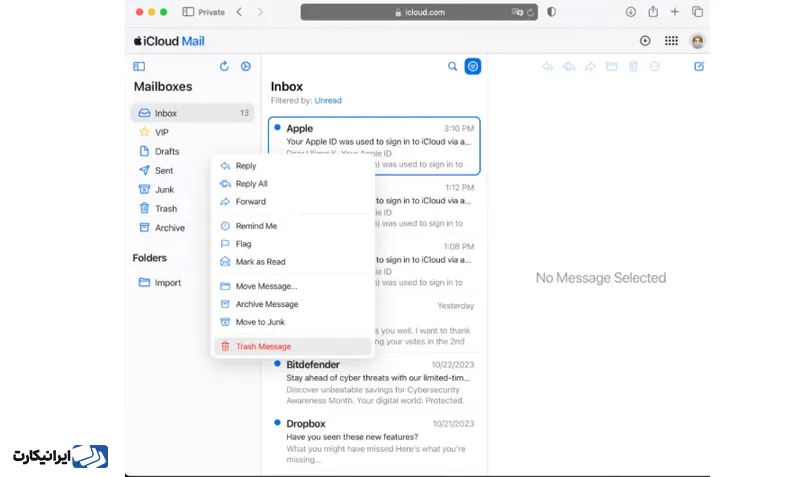Reload the page in address bar
This screenshot has width=800, height=477.
tap(531, 12)
